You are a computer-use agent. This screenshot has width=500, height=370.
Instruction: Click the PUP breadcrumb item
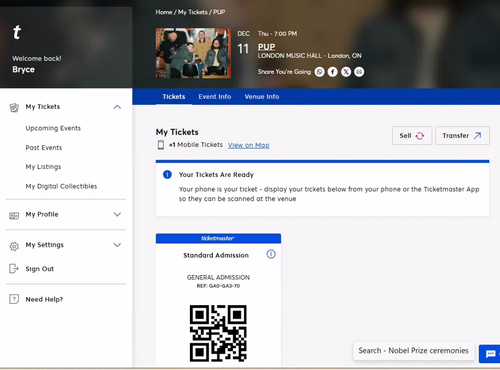coord(219,12)
